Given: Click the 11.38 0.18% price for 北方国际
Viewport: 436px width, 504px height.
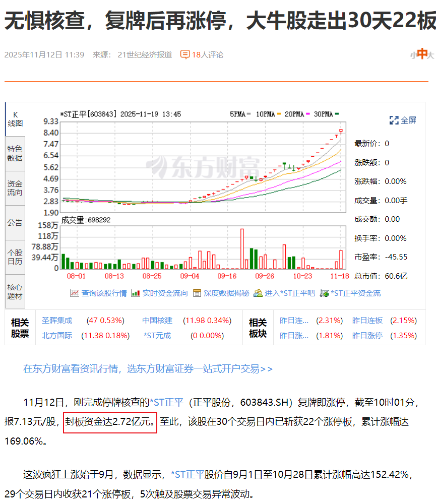Looking at the screenshot, I should coord(105,336).
